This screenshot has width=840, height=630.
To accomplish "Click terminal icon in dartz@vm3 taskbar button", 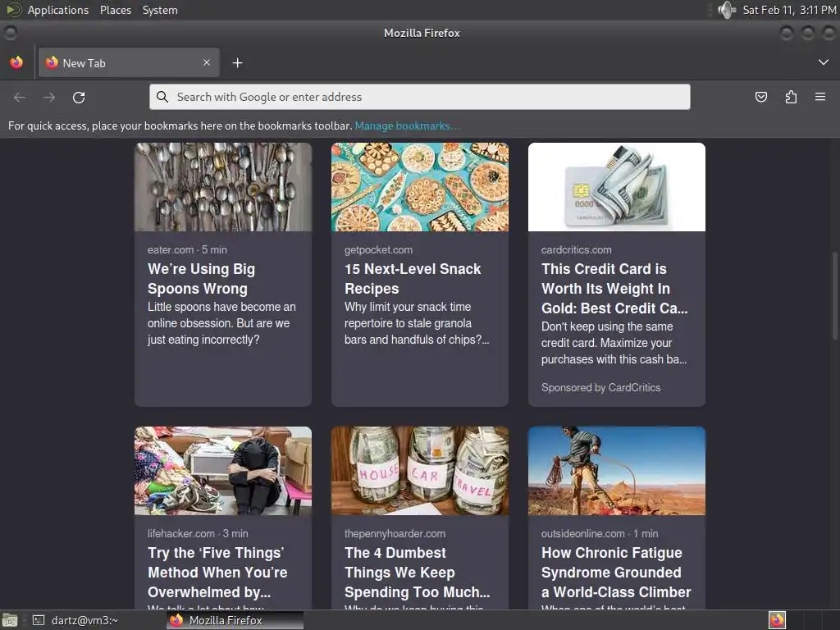I will (x=39, y=620).
